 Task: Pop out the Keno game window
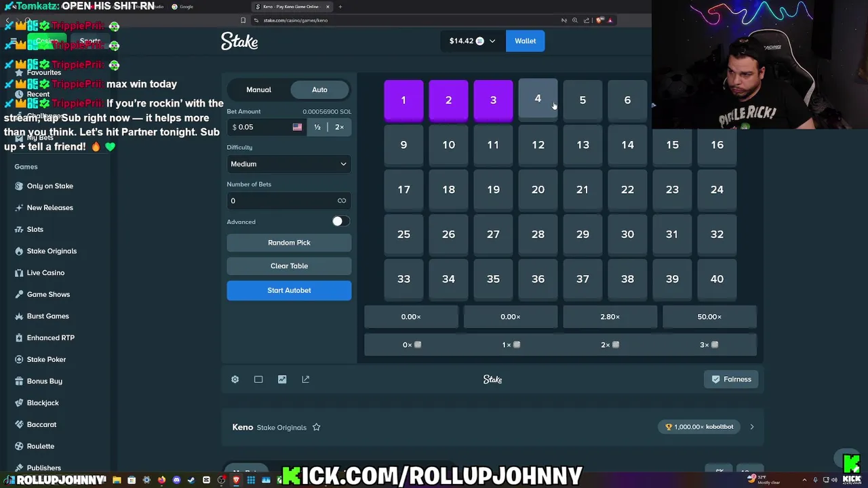click(306, 380)
